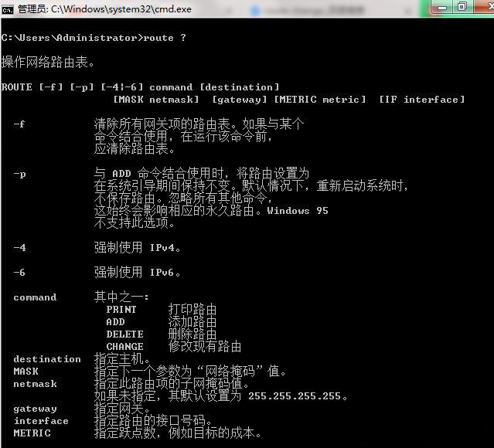Image resolution: width=494 pixels, height=448 pixels.
Task: Click the PRINT command entry
Action: click(121, 310)
